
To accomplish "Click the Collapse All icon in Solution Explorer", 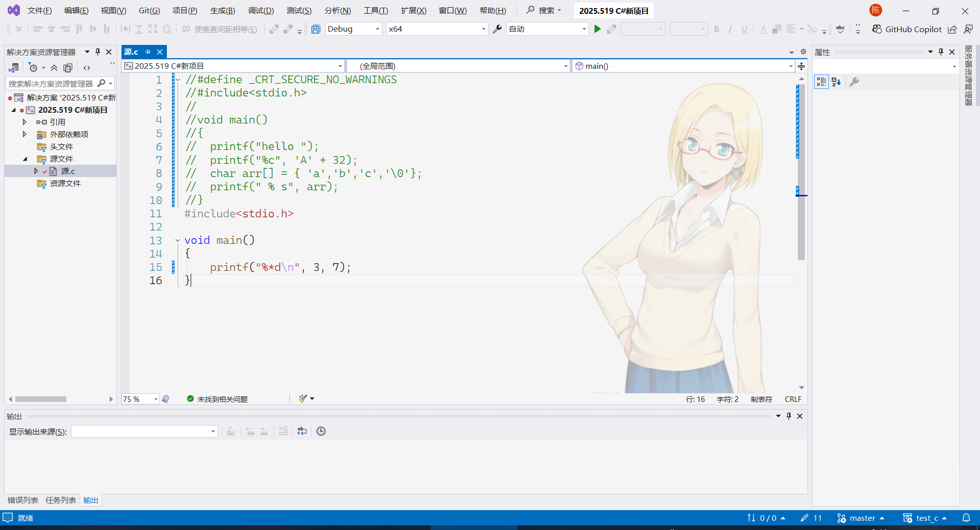I will tap(54, 68).
